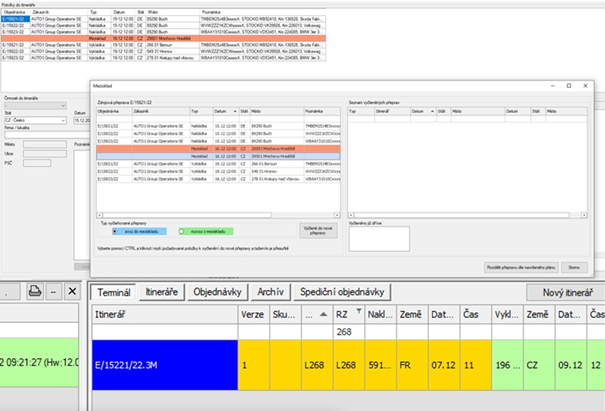Click the Místo header in dialog source table
This screenshot has height=411, width=605.
(x=277, y=111)
